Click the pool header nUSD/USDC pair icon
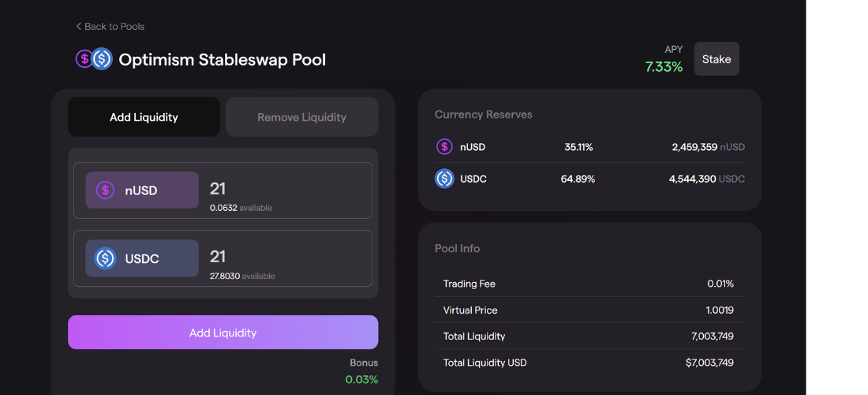This screenshot has width=868, height=395. coord(94,59)
